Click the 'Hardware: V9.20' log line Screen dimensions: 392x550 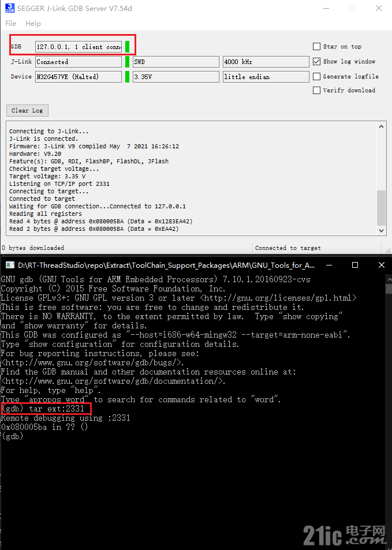tap(35, 154)
